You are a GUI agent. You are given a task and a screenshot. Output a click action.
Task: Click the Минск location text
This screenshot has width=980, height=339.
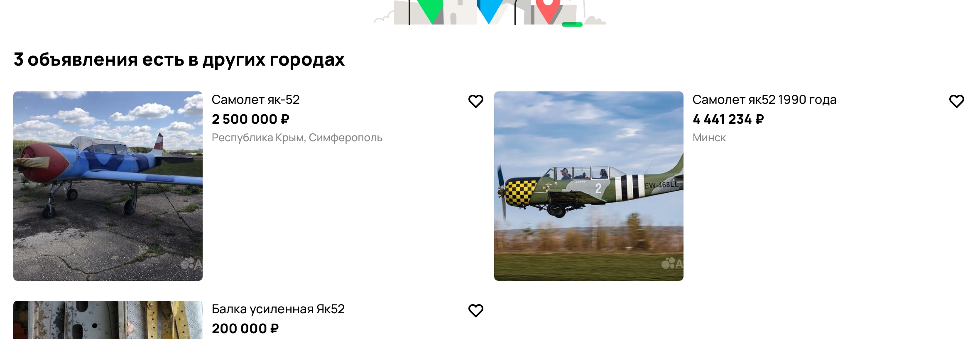tap(709, 138)
